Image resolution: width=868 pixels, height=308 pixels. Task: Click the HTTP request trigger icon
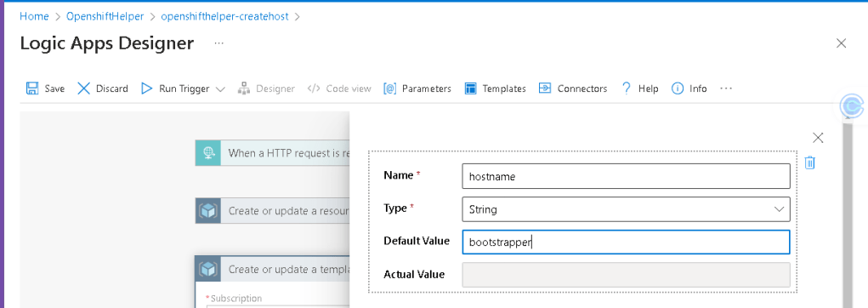coord(208,153)
